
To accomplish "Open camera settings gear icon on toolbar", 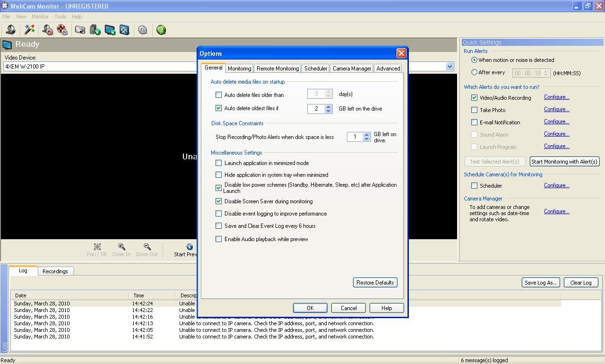I will (x=46, y=29).
